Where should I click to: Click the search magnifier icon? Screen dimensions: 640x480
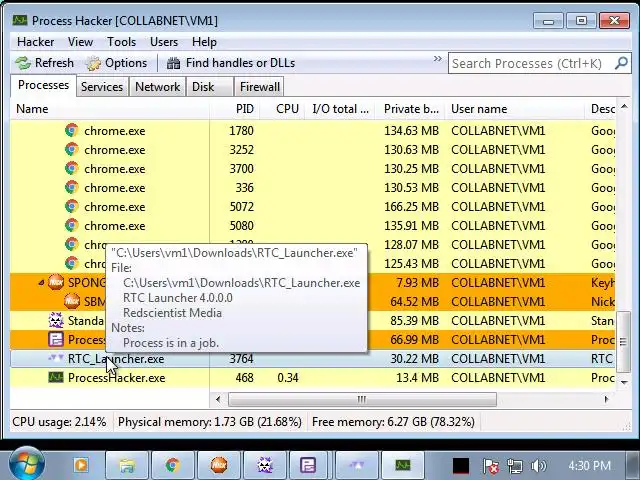coord(621,63)
